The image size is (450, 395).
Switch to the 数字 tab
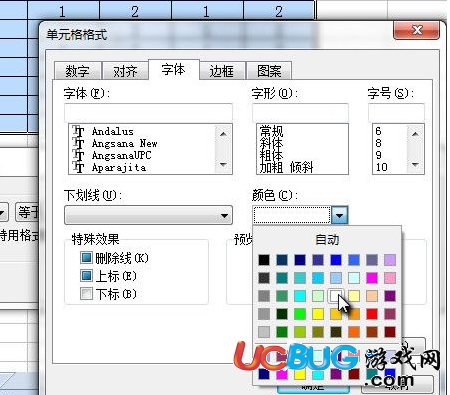77,71
